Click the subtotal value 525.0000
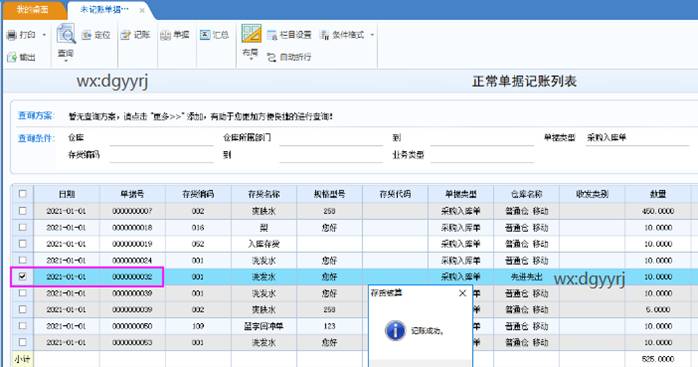This screenshot has width=698, height=367. [658, 359]
